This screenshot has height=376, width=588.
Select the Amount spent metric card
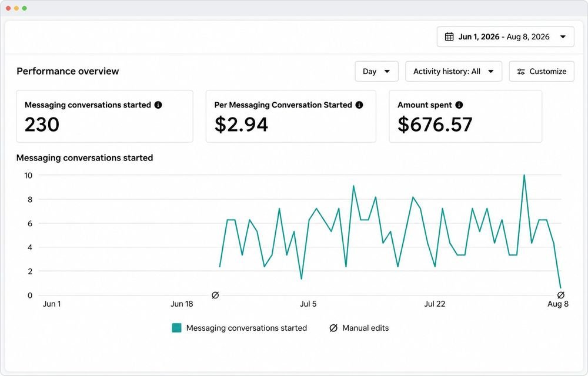[465, 116]
